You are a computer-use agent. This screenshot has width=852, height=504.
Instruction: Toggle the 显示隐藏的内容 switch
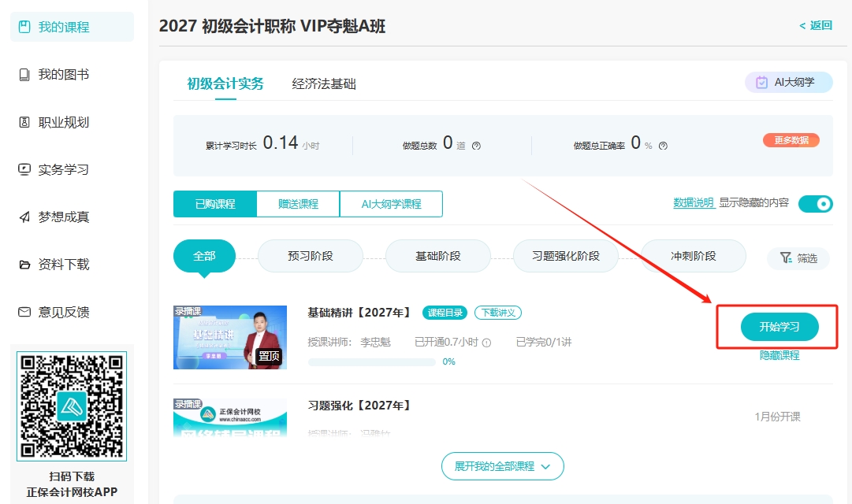[x=815, y=204]
